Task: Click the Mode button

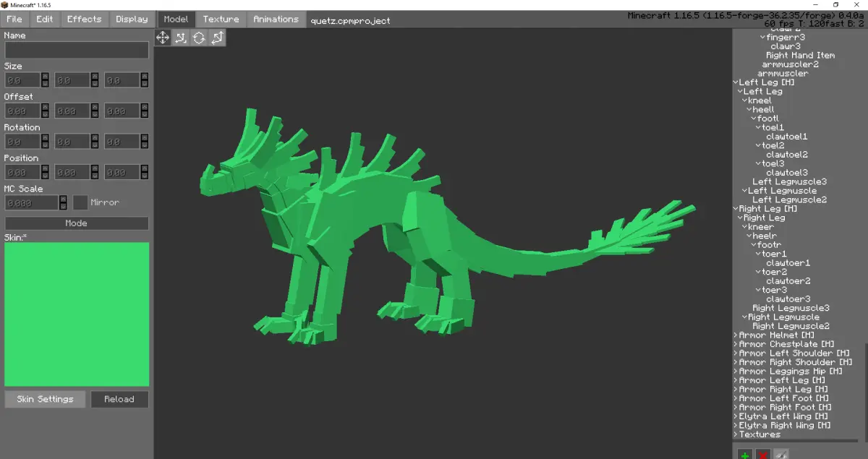Action: (x=77, y=223)
